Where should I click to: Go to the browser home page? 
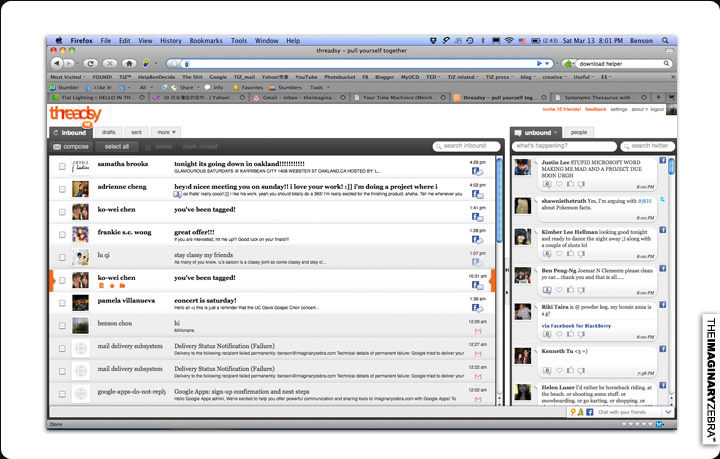pos(129,63)
